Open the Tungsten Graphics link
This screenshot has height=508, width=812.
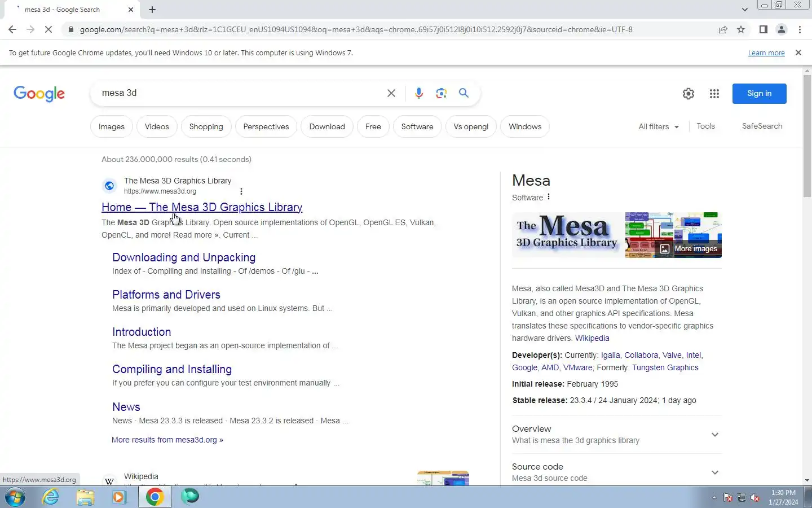[665, 367]
